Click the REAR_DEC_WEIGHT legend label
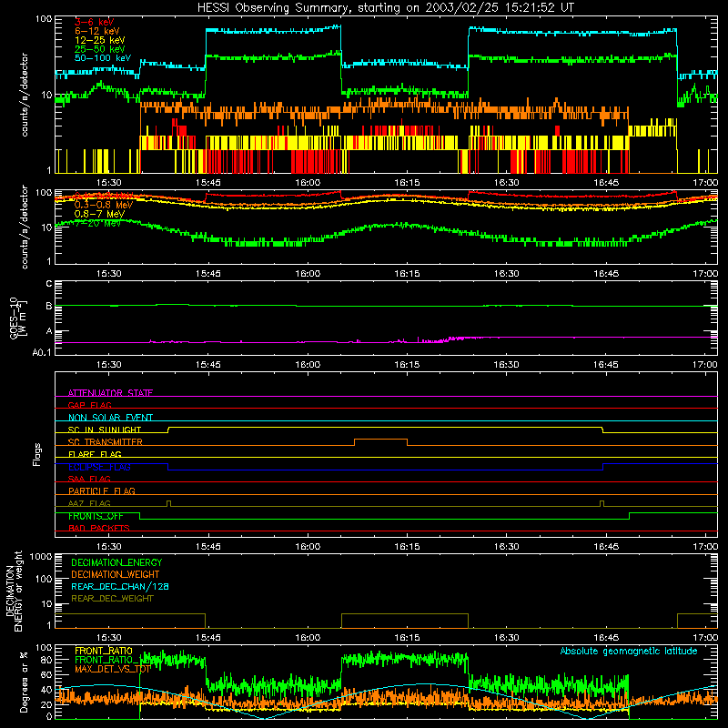This screenshot has width=728, height=728. (112, 599)
